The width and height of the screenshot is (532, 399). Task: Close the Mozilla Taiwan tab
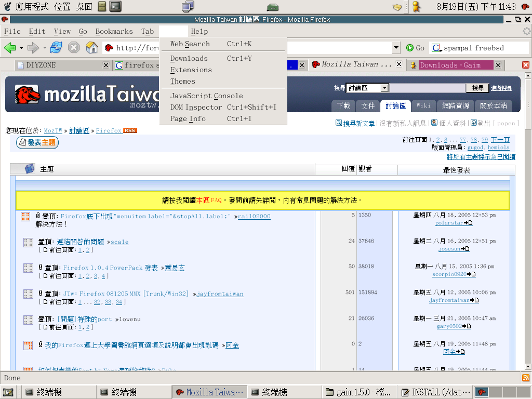click(x=399, y=64)
